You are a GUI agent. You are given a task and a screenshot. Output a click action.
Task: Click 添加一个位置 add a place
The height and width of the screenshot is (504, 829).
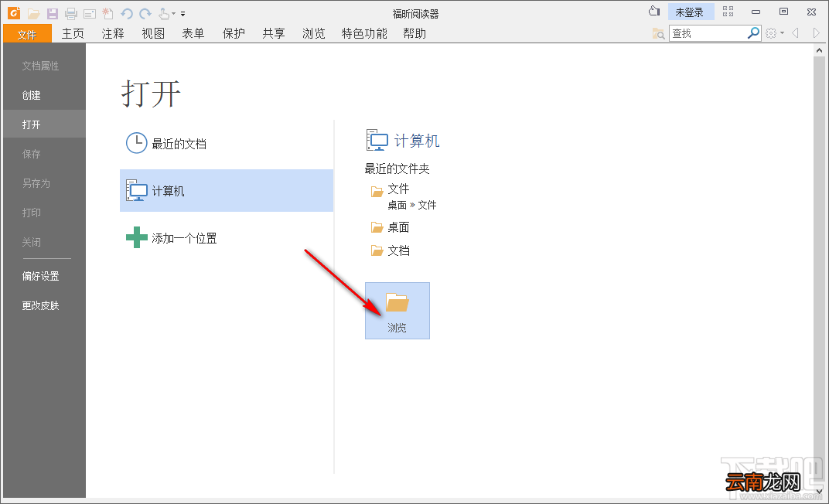(x=227, y=238)
